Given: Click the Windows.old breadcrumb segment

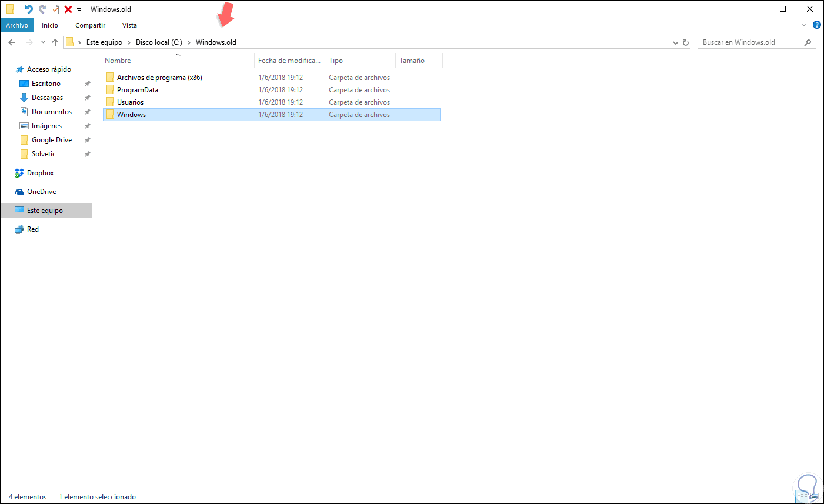Looking at the screenshot, I should [x=216, y=42].
